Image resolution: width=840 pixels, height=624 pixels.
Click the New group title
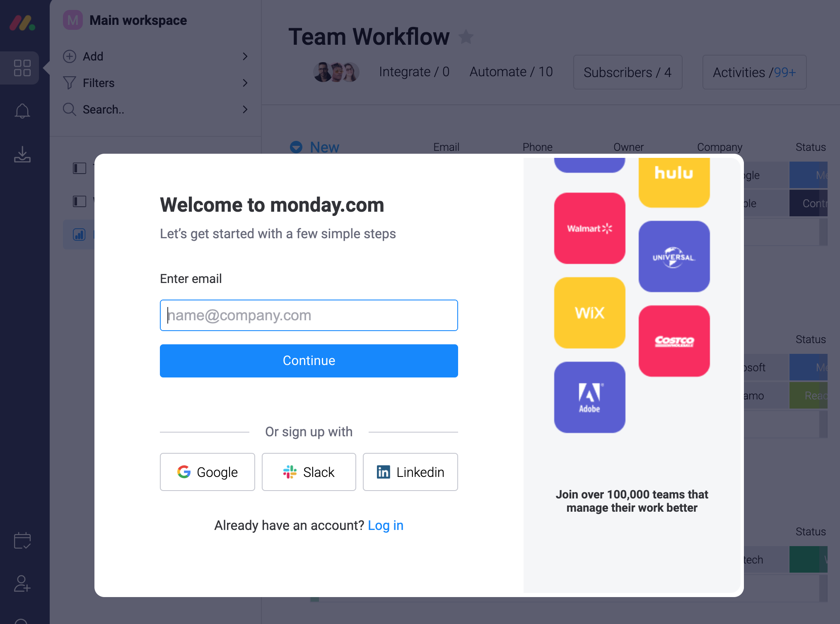(324, 147)
